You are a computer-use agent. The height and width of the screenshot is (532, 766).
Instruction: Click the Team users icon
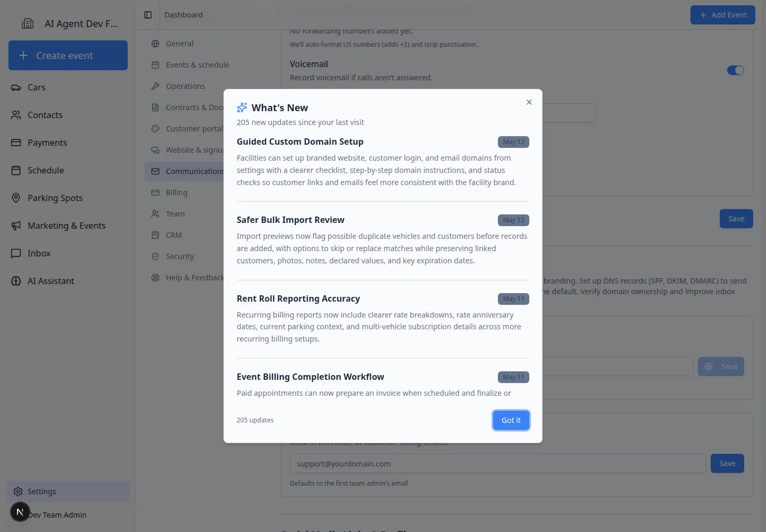155,214
